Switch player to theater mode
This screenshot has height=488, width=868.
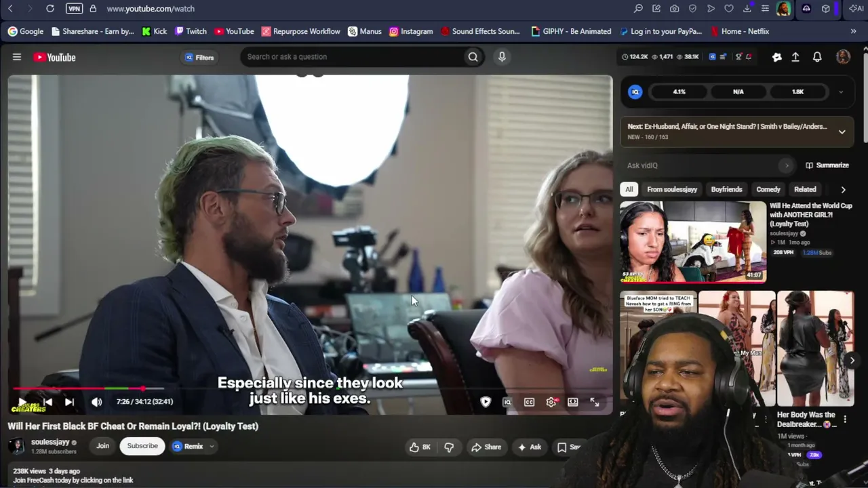coord(573,402)
